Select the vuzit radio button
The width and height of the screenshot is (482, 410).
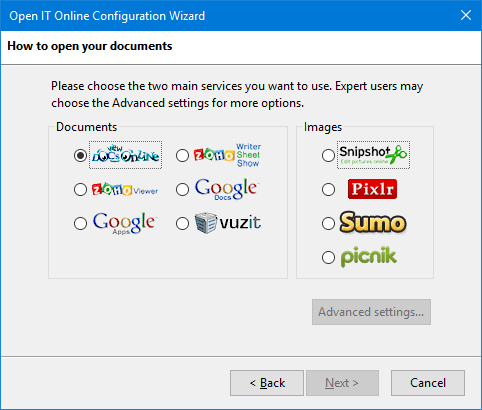pos(182,223)
